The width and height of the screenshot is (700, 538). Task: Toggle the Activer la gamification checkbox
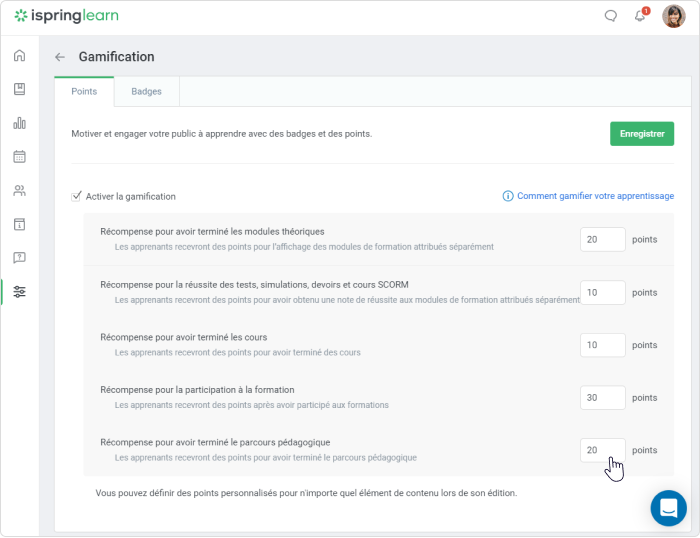point(76,196)
